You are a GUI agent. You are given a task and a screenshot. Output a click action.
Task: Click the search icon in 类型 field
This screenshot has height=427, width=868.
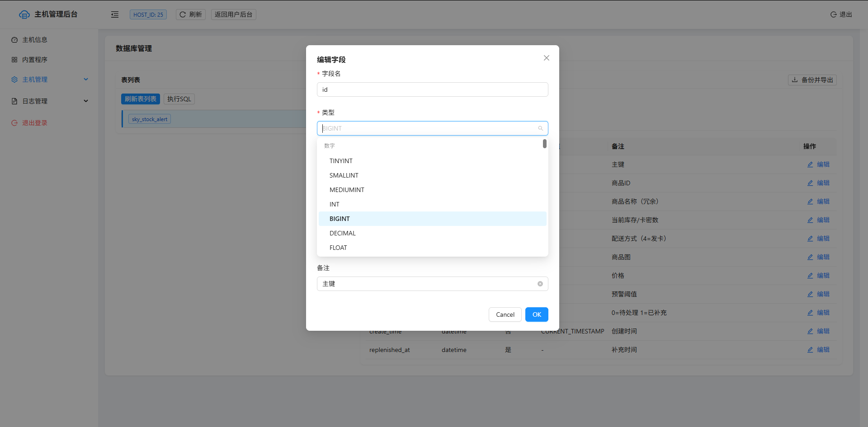(540, 128)
